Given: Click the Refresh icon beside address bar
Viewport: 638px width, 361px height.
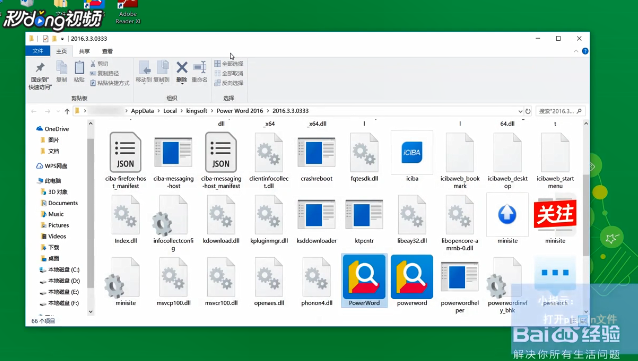Looking at the screenshot, I should point(528,111).
